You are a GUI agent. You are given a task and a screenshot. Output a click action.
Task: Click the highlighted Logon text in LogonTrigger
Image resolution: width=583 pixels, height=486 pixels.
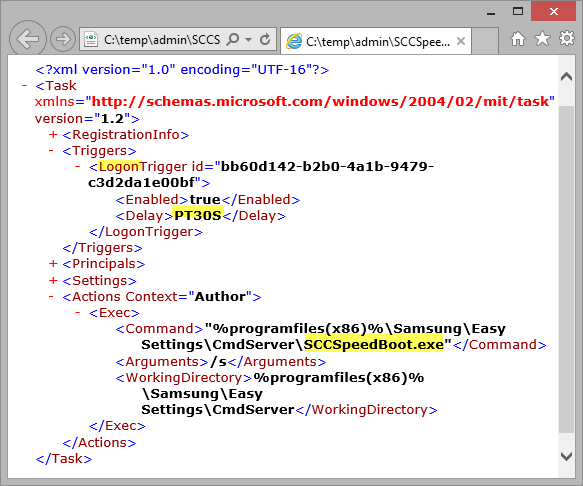coord(120,167)
